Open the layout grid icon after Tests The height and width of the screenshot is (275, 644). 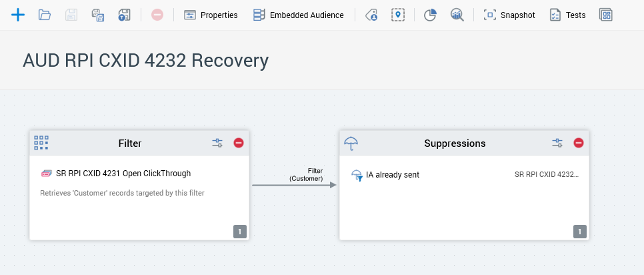605,15
